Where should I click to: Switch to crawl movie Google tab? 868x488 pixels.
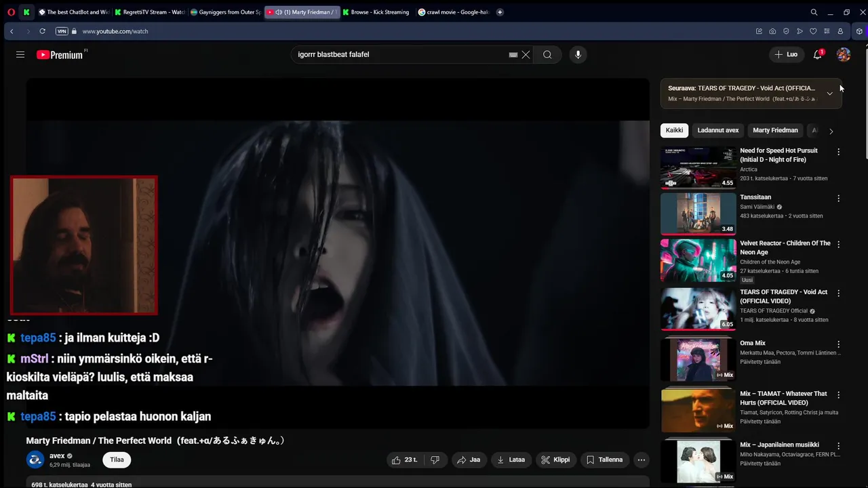click(453, 12)
